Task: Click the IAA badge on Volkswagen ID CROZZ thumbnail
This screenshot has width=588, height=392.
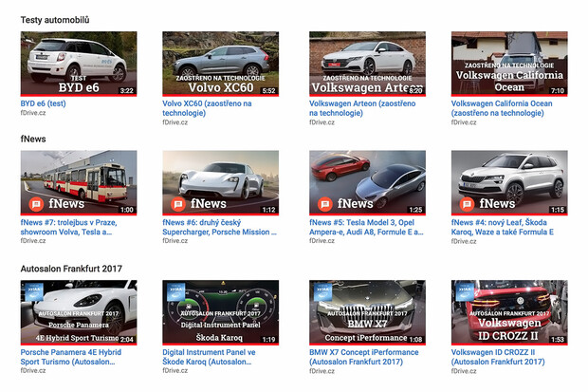Action: point(465,292)
